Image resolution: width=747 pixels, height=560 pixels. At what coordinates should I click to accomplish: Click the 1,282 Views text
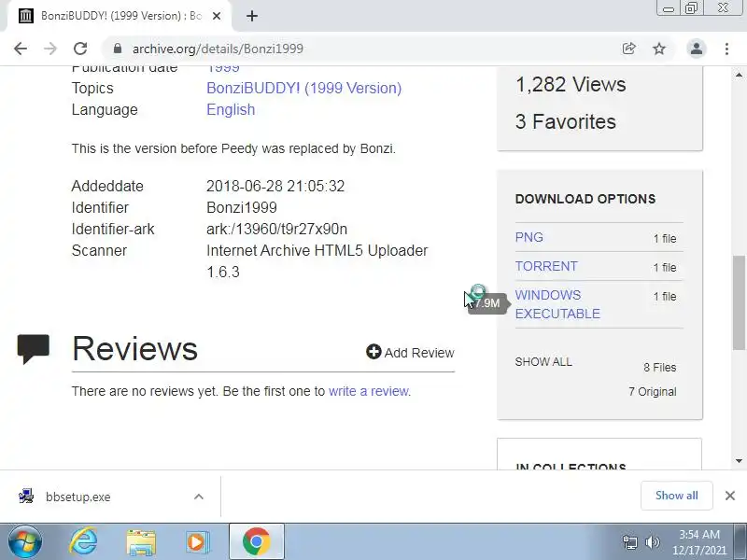(571, 84)
